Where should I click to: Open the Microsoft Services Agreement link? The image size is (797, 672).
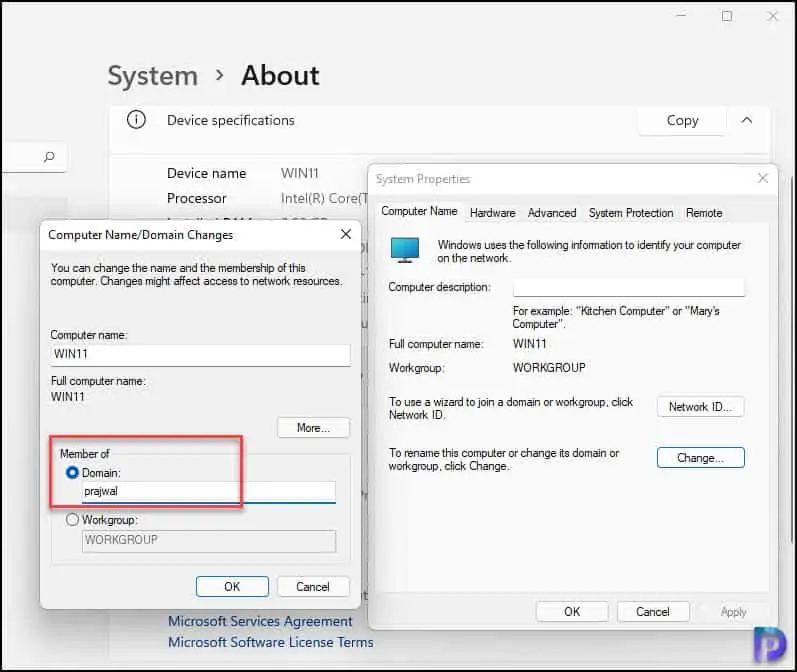point(260,621)
